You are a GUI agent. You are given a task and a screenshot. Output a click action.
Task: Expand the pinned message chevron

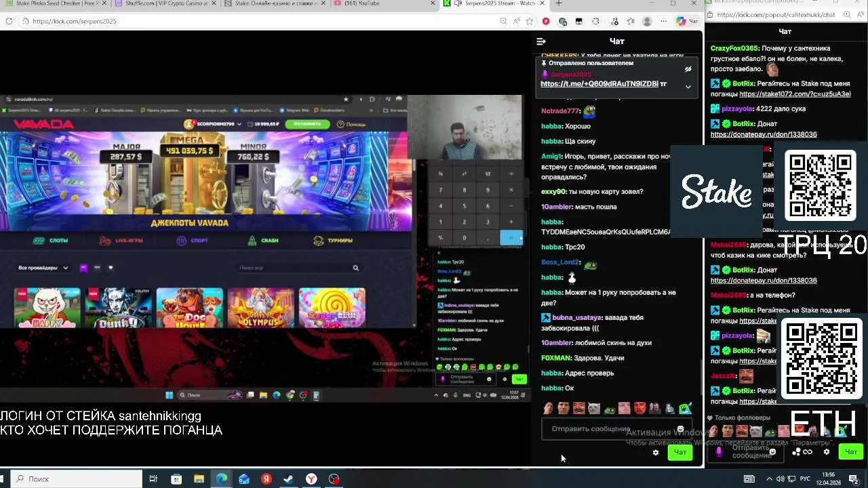coord(688,87)
